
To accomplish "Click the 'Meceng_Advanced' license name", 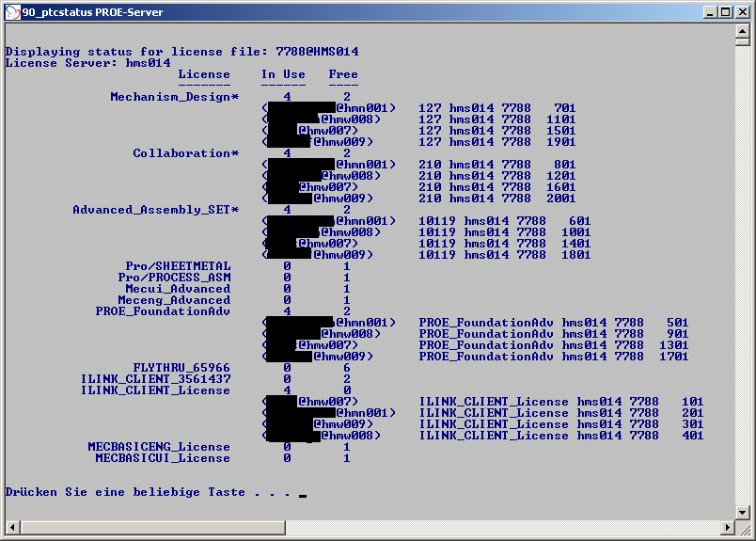I will coord(174,300).
